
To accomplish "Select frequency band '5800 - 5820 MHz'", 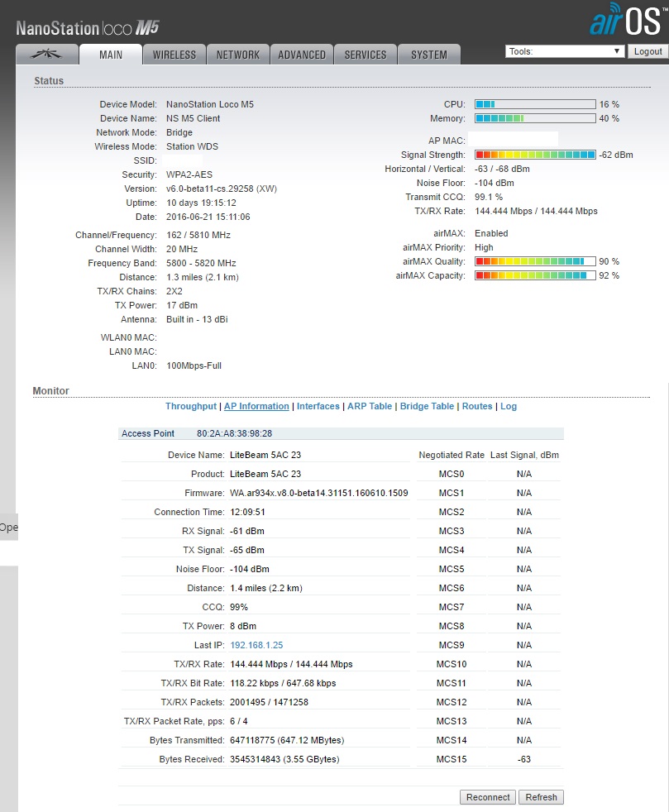I will tap(201, 263).
